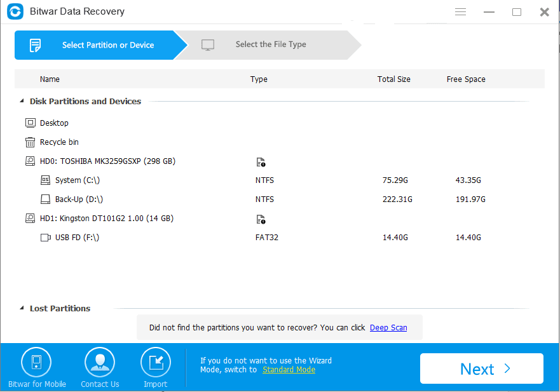This screenshot has height=392, width=560.
Task: Click the Type column header
Action: coord(259,79)
